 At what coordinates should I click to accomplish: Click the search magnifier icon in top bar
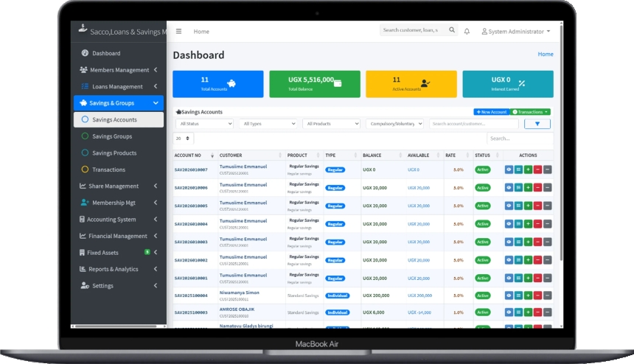(x=451, y=31)
